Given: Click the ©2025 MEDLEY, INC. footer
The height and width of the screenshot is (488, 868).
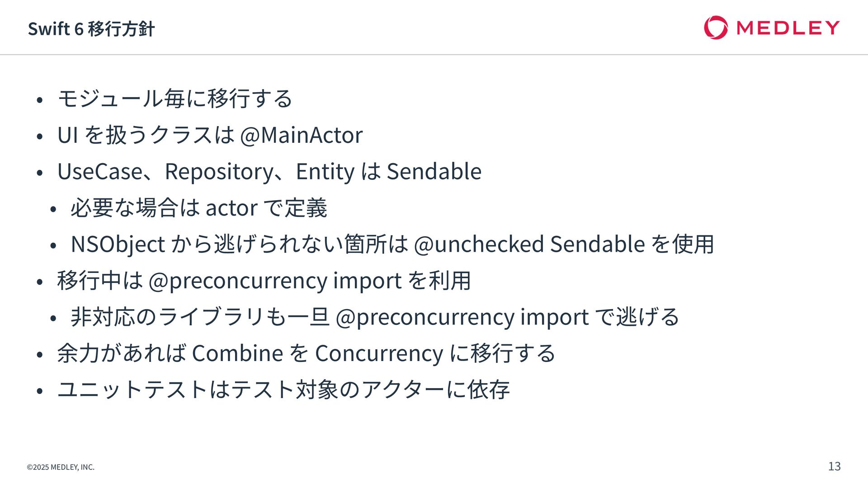Looking at the screenshot, I should point(61,467).
